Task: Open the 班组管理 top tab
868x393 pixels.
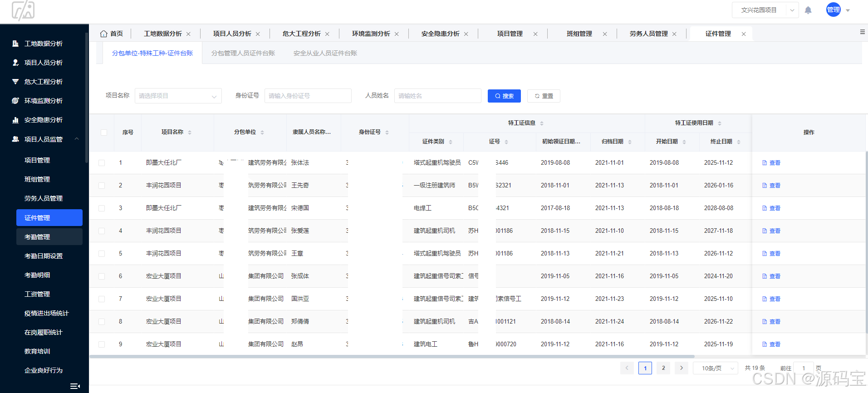Action: (x=579, y=34)
